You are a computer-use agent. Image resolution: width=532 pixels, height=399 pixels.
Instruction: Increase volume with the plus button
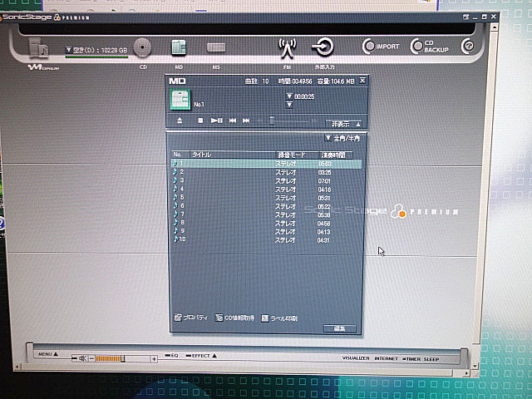click(x=154, y=358)
